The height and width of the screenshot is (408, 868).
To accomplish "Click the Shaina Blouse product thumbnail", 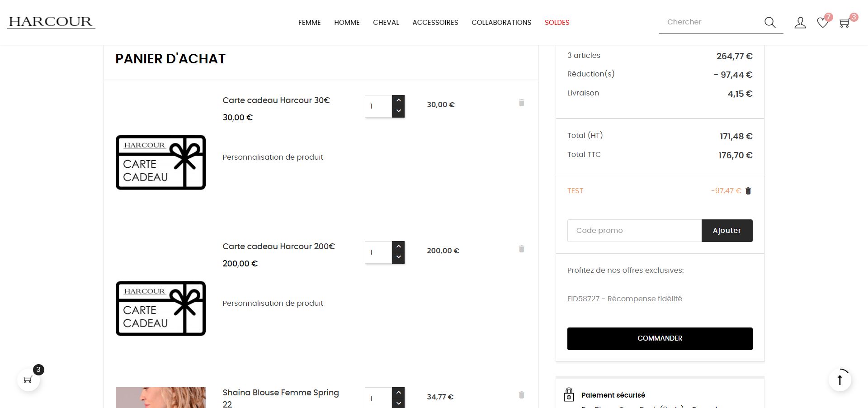I will pyautogui.click(x=160, y=398).
